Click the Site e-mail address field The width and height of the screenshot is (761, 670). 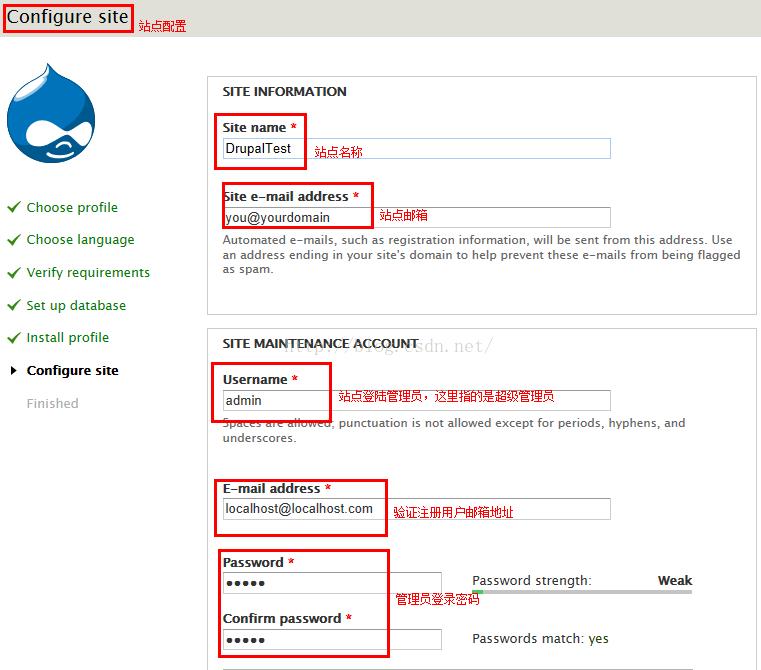tap(415, 217)
